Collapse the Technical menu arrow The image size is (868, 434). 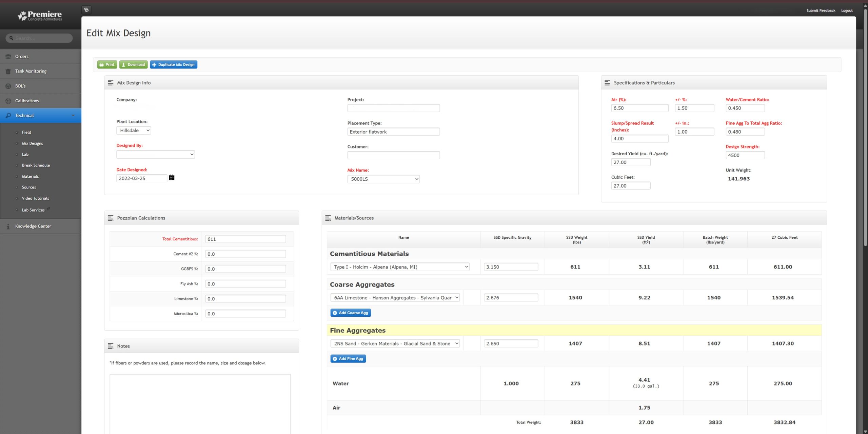pyautogui.click(x=73, y=116)
